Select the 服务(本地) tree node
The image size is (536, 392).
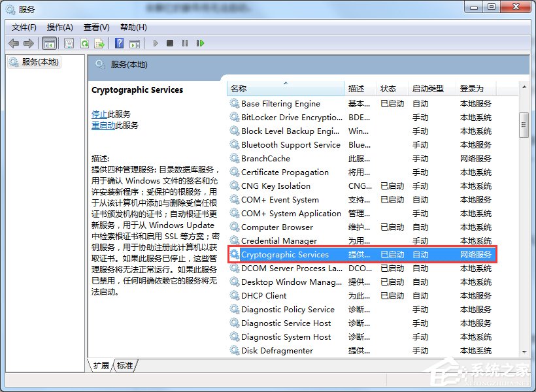(x=41, y=62)
